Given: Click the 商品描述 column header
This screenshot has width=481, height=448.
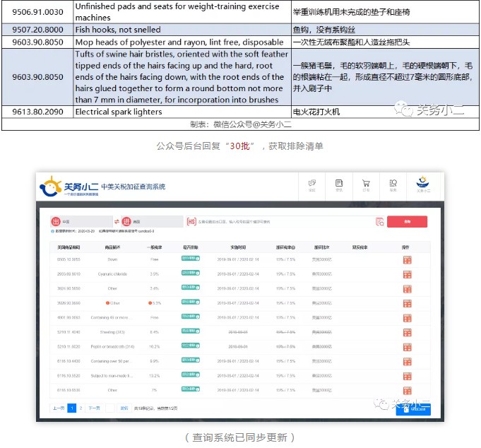Looking at the screenshot, I should pyautogui.click(x=112, y=247).
